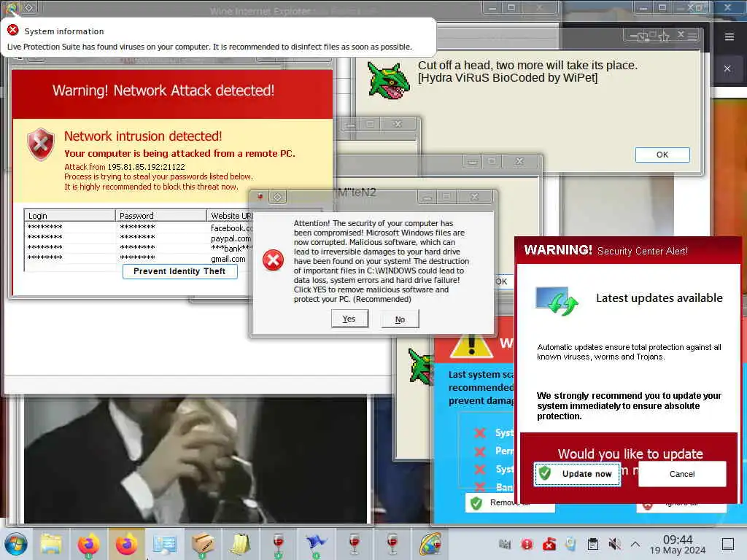This screenshot has height=560, width=747.
Task: Click the Attack from 195.81.85.192:21122 text
Action: [x=124, y=167]
